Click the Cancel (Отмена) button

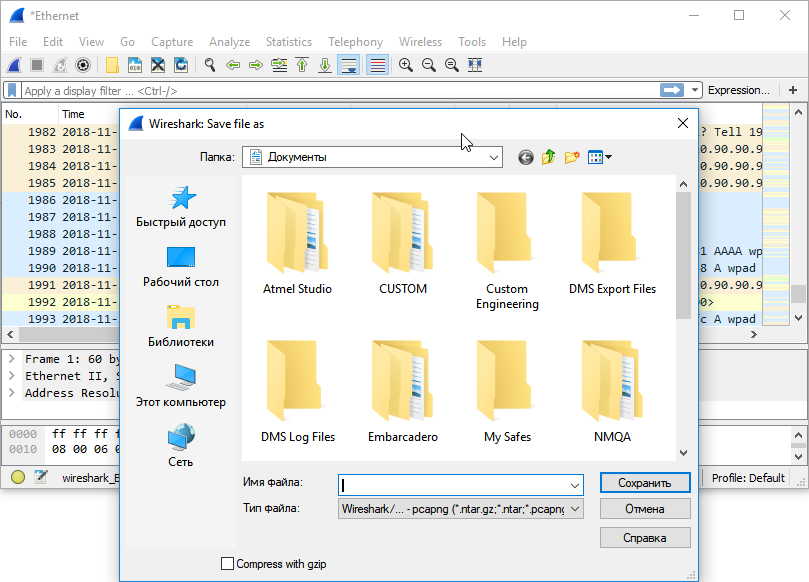click(x=645, y=509)
